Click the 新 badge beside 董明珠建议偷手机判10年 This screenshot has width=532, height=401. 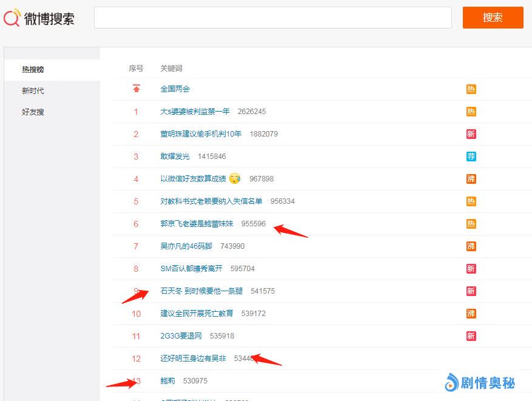coord(471,134)
